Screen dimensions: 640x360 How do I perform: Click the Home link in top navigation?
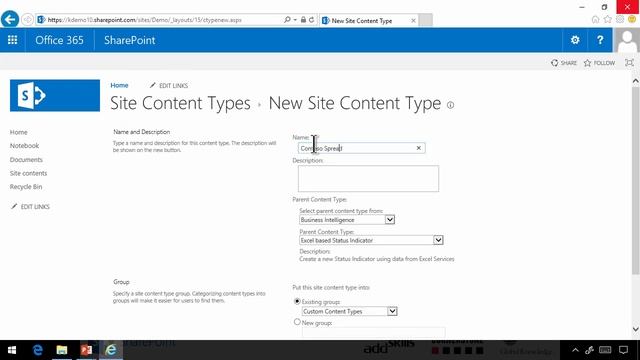(x=119, y=85)
